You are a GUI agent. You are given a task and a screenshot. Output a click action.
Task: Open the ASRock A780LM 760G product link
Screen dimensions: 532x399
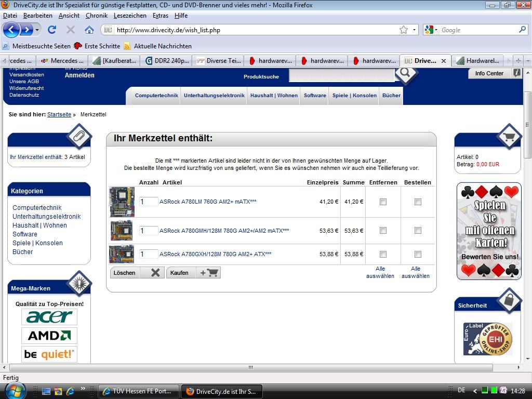tap(208, 202)
